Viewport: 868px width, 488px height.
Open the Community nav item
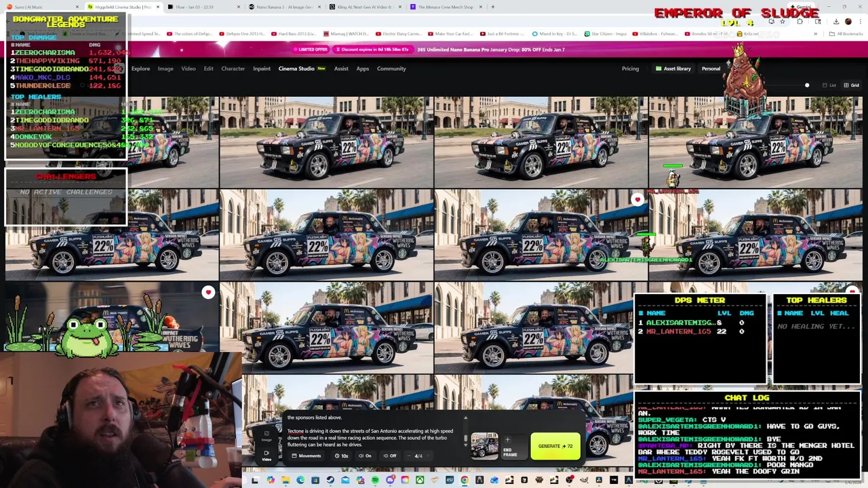click(391, 68)
